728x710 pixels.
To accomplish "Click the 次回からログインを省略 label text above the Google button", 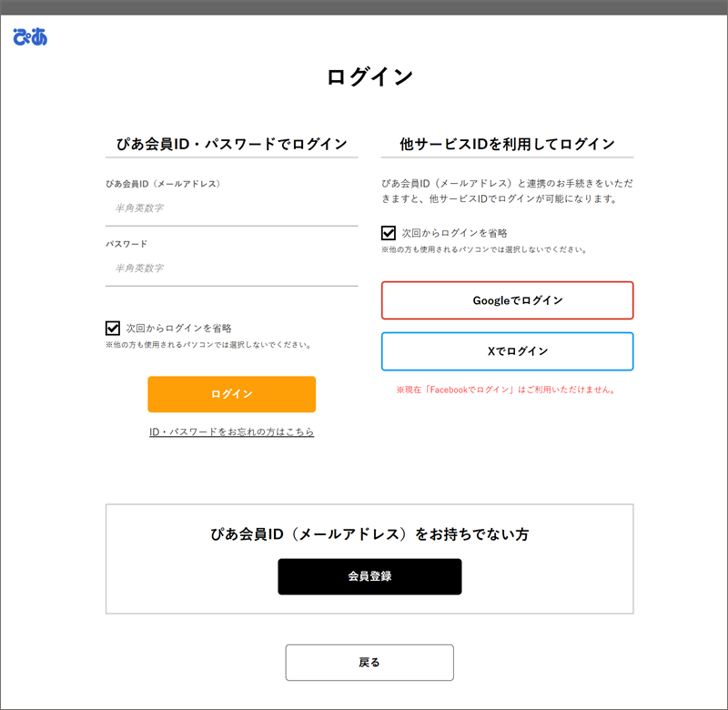I will (x=454, y=233).
